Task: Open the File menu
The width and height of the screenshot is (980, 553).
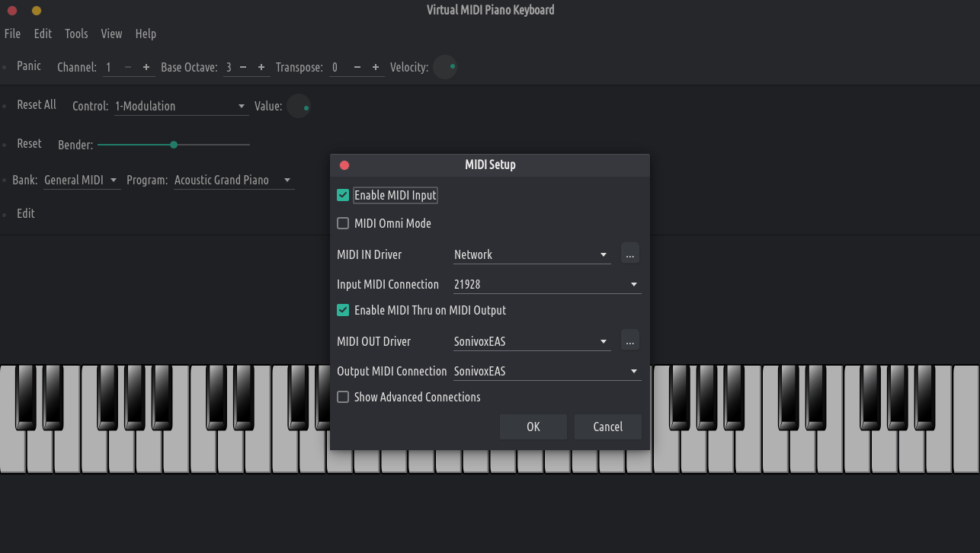Action: pyautogui.click(x=12, y=34)
